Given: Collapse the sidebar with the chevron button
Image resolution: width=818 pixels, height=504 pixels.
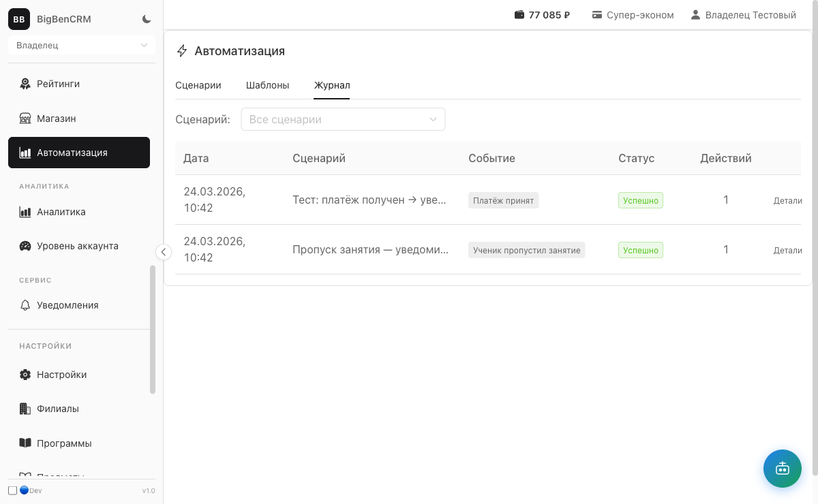Looking at the screenshot, I should coord(164,252).
